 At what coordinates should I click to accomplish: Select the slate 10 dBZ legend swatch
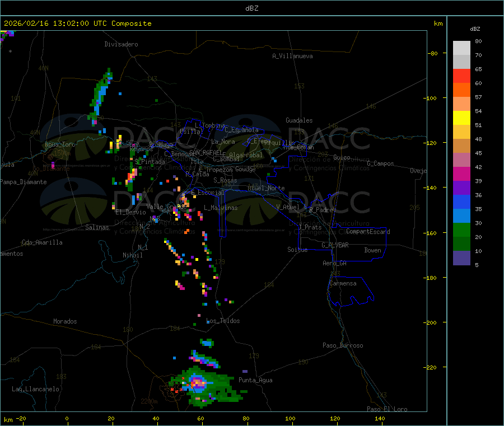[461, 258]
